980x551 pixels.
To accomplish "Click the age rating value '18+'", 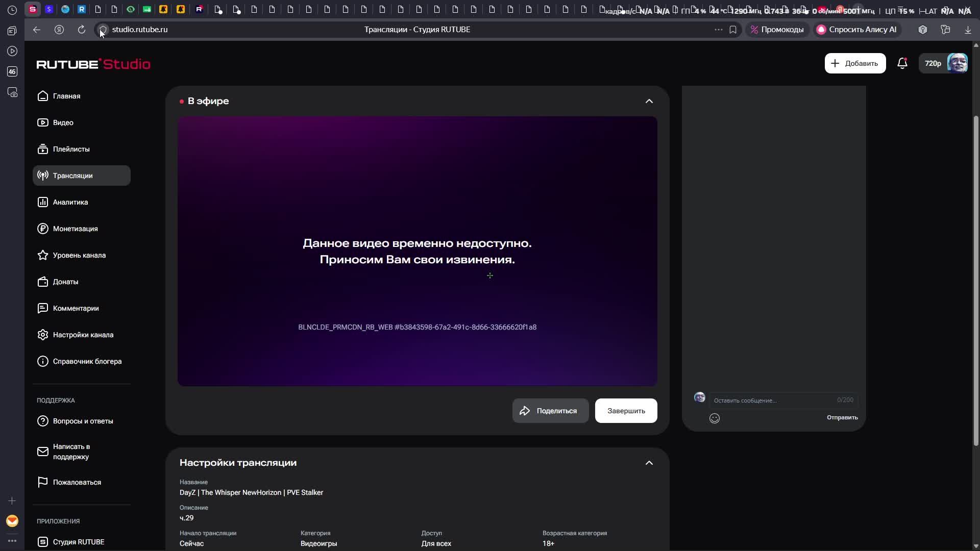I will pyautogui.click(x=549, y=543).
